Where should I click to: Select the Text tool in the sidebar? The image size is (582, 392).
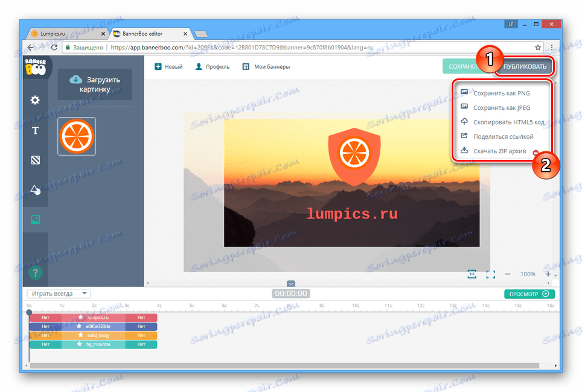(35, 130)
